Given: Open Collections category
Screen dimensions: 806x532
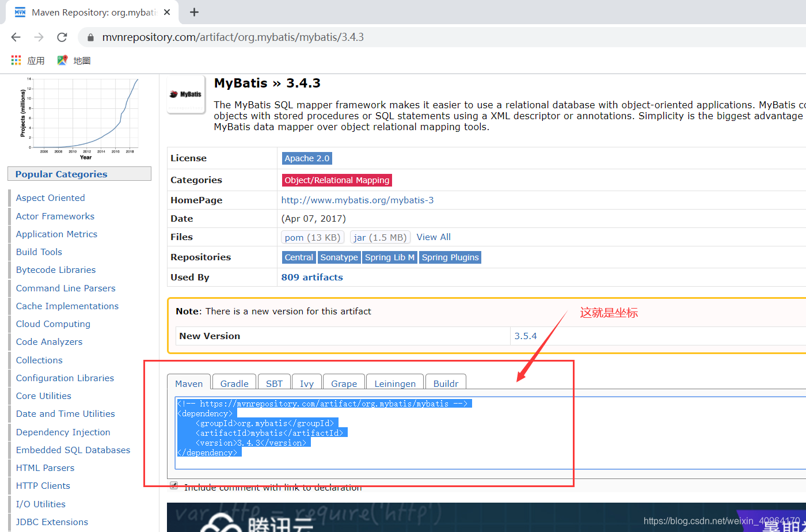Looking at the screenshot, I should tap(39, 360).
